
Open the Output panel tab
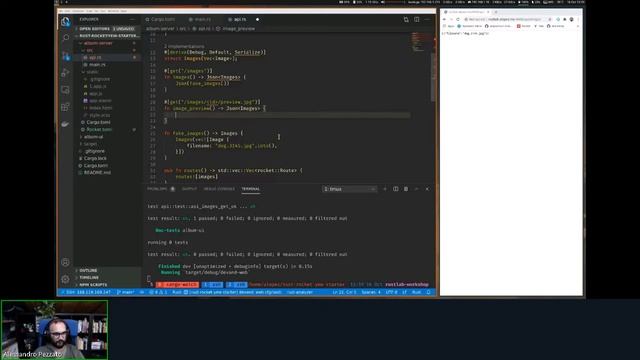point(189,189)
